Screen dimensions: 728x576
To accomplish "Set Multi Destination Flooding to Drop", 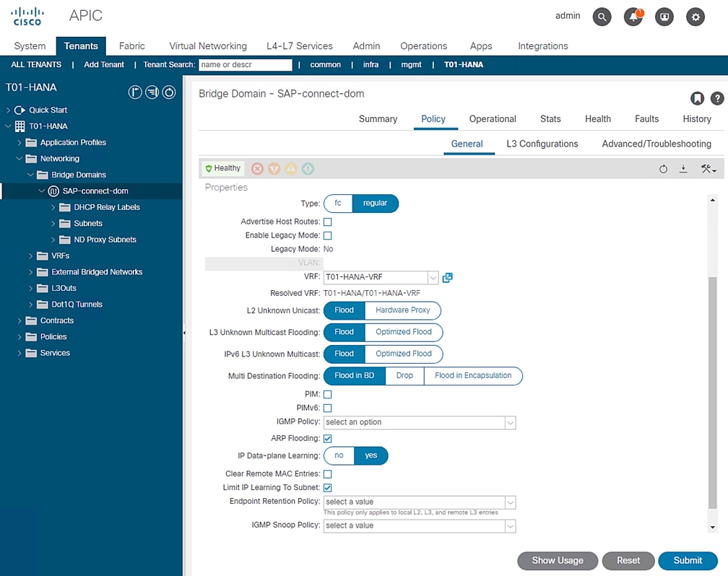I will (x=404, y=375).
